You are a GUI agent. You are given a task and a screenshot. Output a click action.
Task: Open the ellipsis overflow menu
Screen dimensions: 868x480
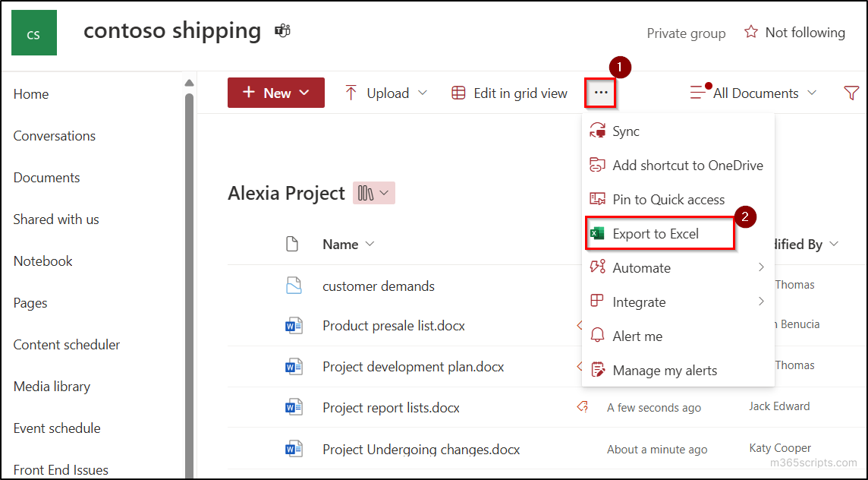pyautogui.click(x=600, y=92)
